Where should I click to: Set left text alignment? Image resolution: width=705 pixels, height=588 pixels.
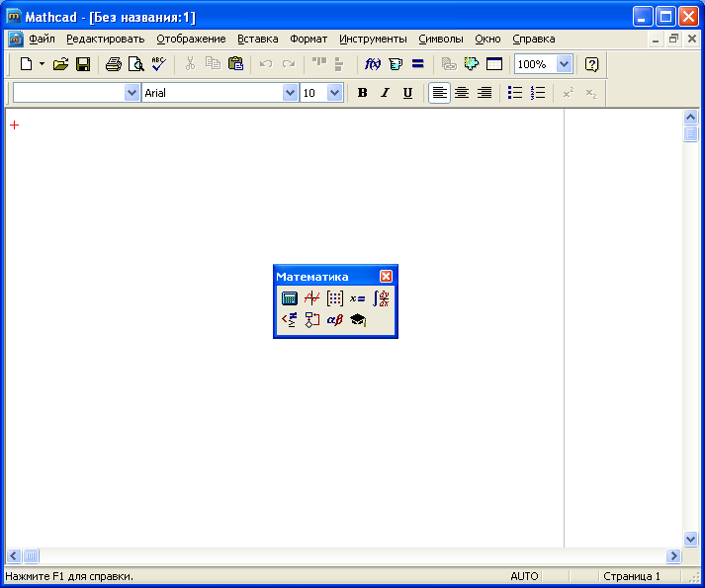click(x=439, y=93)
